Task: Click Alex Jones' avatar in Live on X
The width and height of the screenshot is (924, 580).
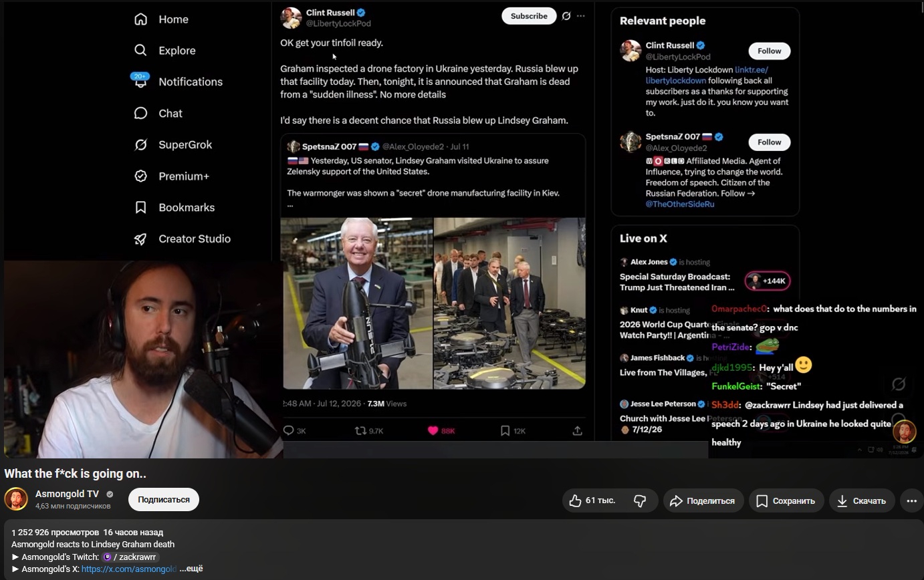Action: pyautogui.click(x=624, y=262)
